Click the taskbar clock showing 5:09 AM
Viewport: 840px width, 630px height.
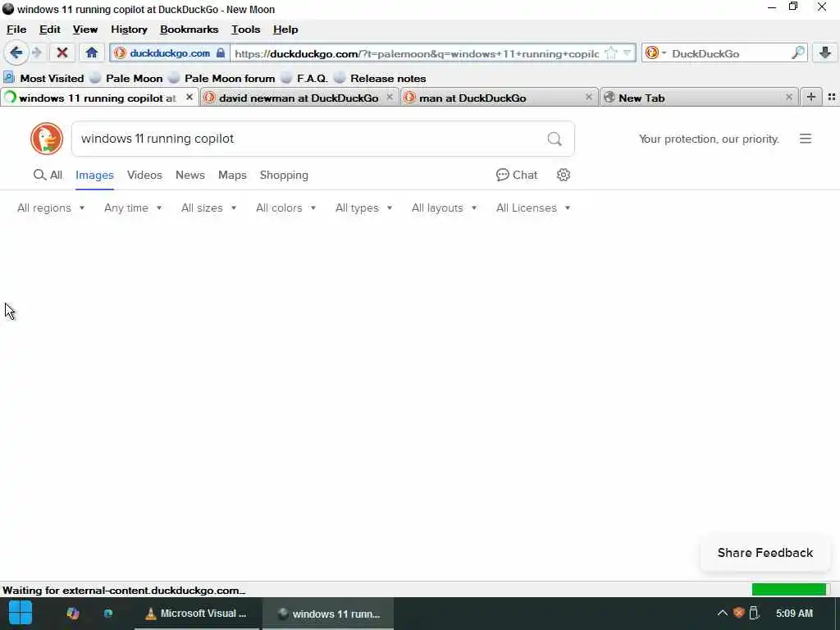pyautogui.click(x=794, y=614)
